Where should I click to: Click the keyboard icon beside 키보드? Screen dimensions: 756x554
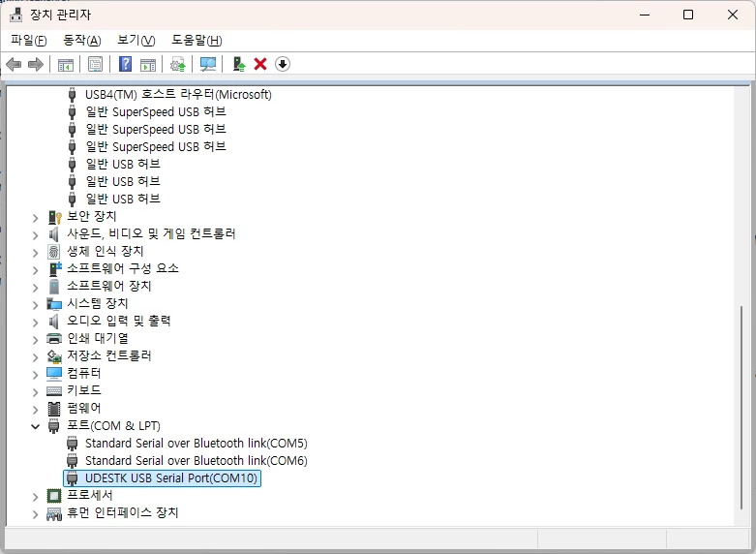pyautogui.click(x=54, y=390)
